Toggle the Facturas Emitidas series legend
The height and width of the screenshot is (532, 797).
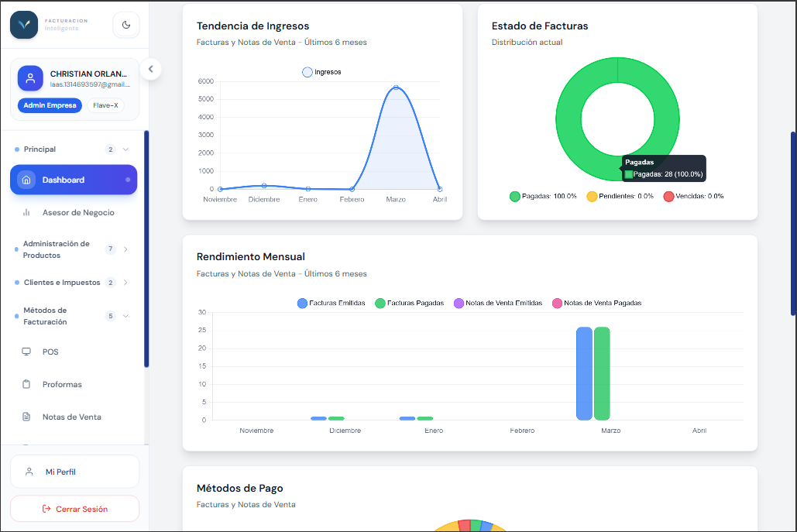click(332, 303)
